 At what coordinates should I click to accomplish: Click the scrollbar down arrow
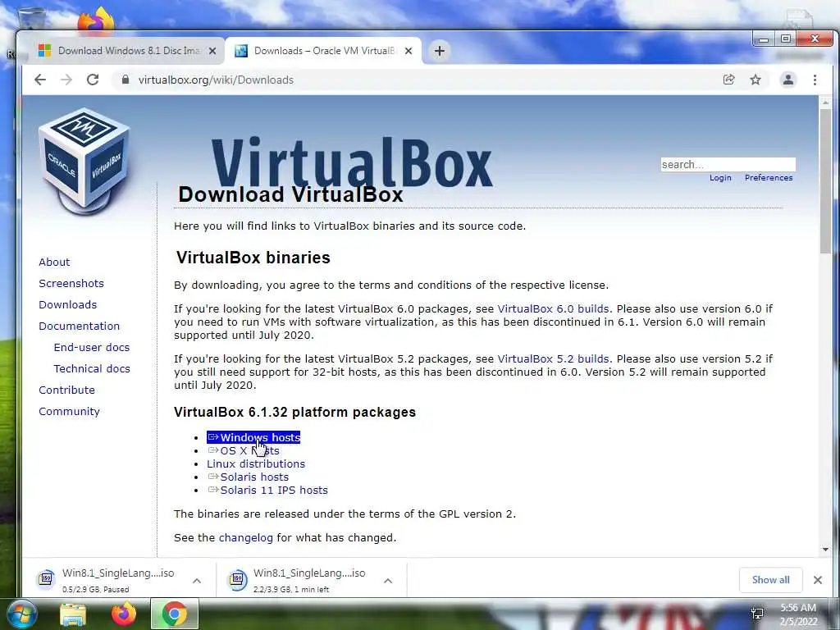[825, 550]
